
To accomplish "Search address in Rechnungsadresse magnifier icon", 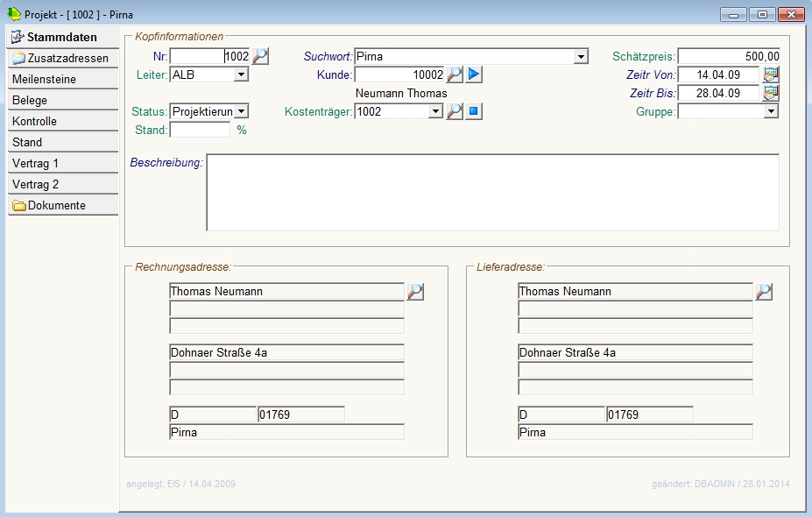I will point(415,292).
